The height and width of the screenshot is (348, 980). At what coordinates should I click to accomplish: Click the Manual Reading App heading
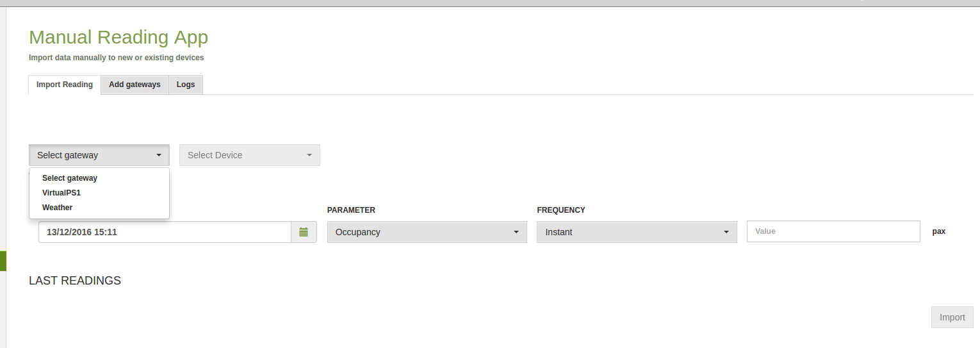pyautogui.click(x=118, y=37)
